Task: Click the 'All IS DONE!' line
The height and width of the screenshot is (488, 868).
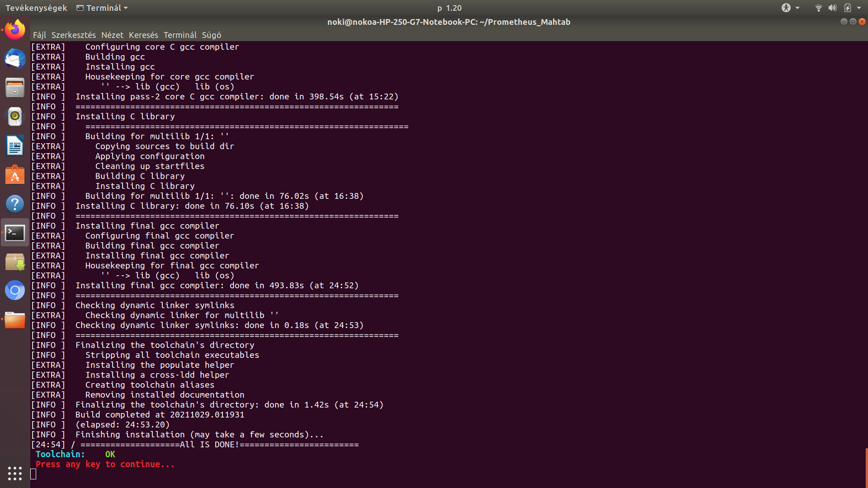Action: point(195,444)
